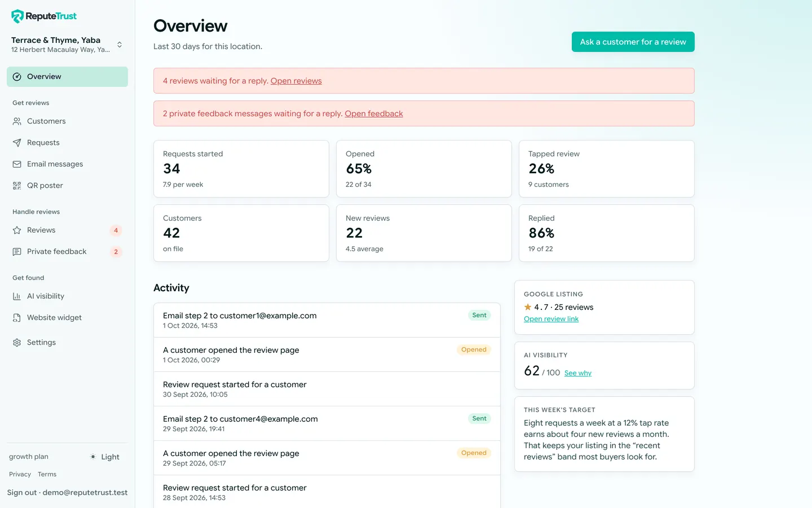Viewport: 812px width, 508px height.
Task: Click the QR poster code icon
Action: 17,186
